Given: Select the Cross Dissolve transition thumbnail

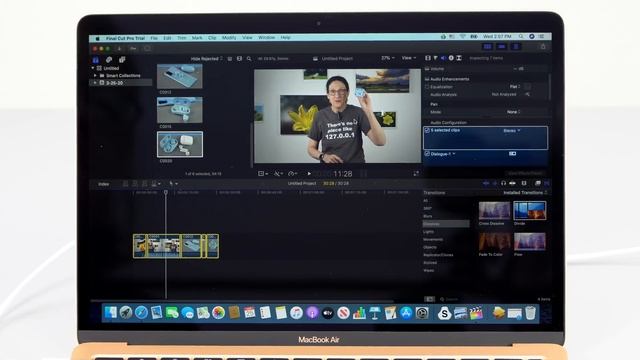Looking at the screenshot, I should click(x=494, y=211).
